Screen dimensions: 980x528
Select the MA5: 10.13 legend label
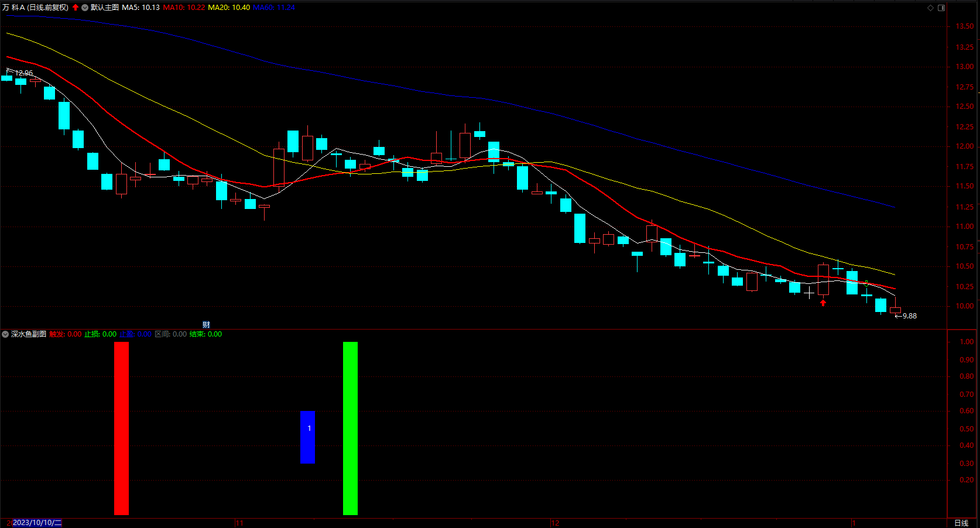(141, 8)
